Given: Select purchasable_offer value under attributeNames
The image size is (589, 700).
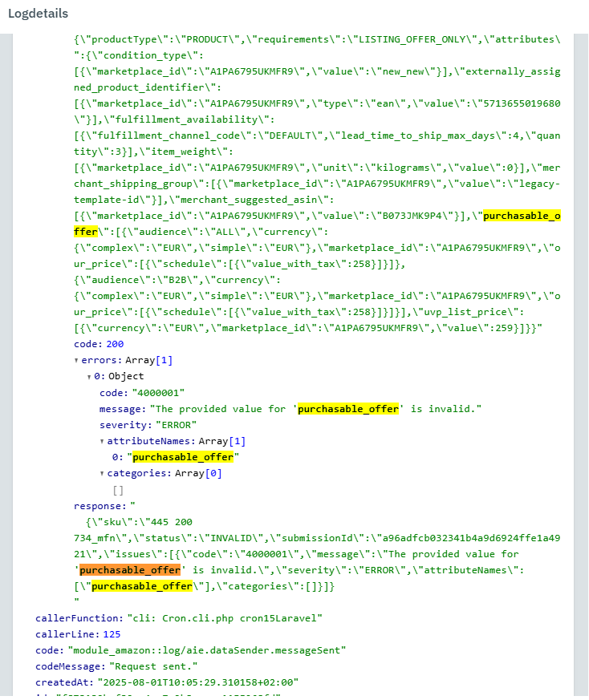Looking at the screenshot, I should [182, 457].
